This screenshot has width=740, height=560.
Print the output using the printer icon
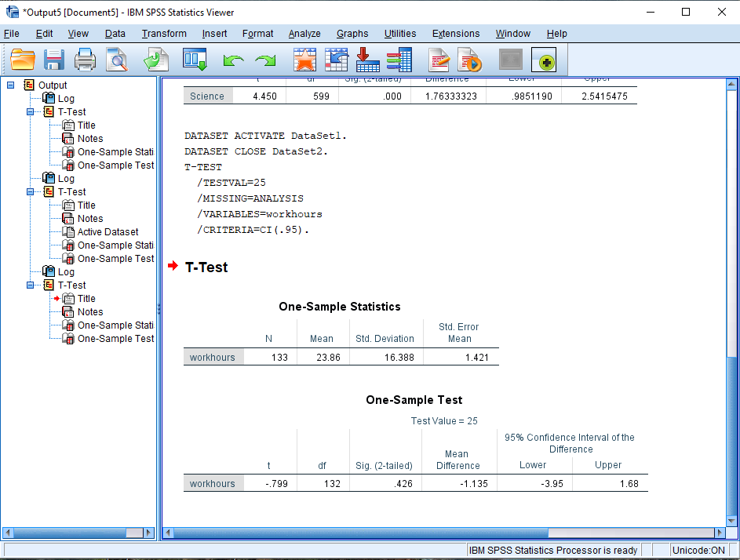tap(85, 60)
